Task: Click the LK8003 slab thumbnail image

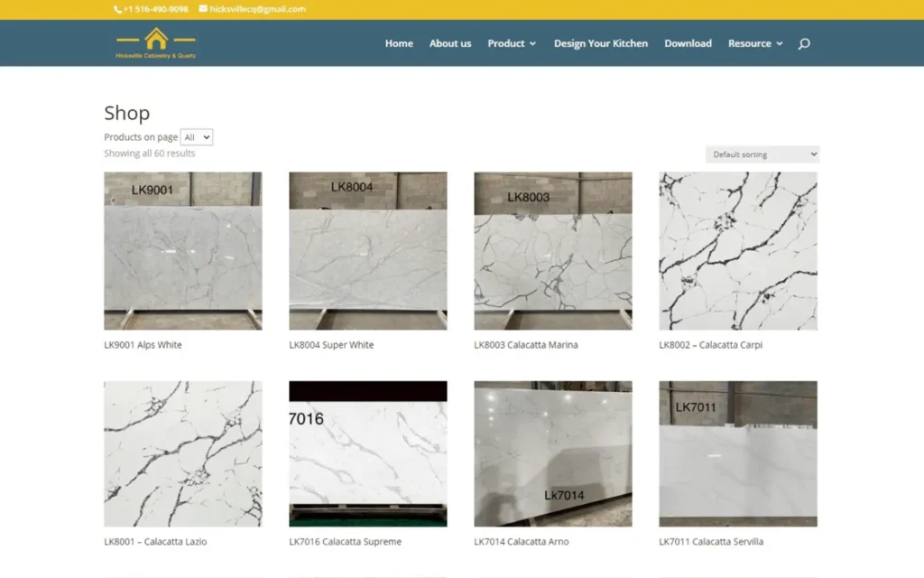Action: coord(553,251)
